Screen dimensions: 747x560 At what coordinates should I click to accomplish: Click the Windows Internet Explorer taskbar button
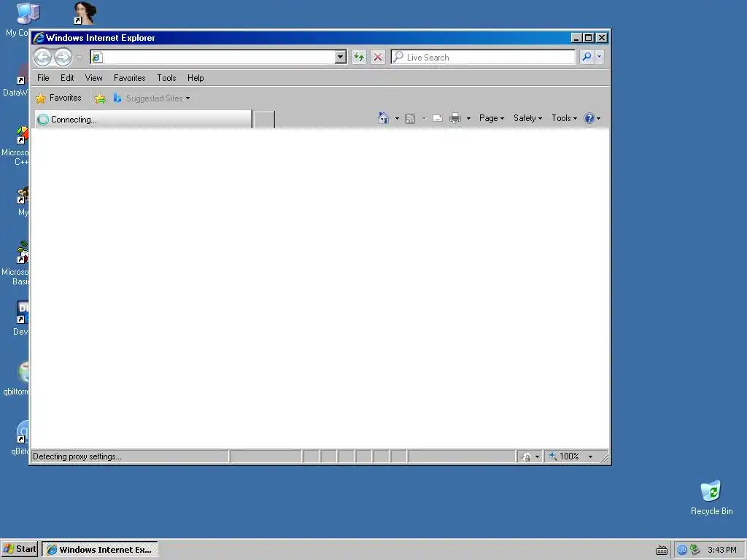(100, 550)
